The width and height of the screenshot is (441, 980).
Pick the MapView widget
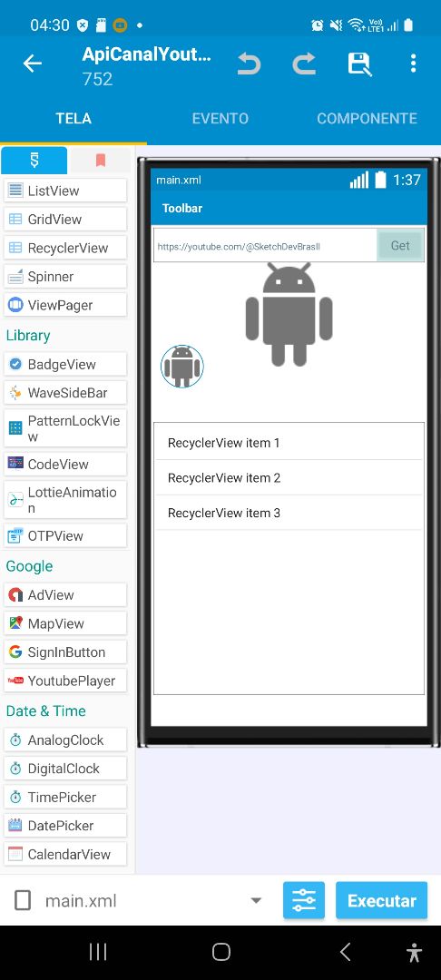[65, 623]
